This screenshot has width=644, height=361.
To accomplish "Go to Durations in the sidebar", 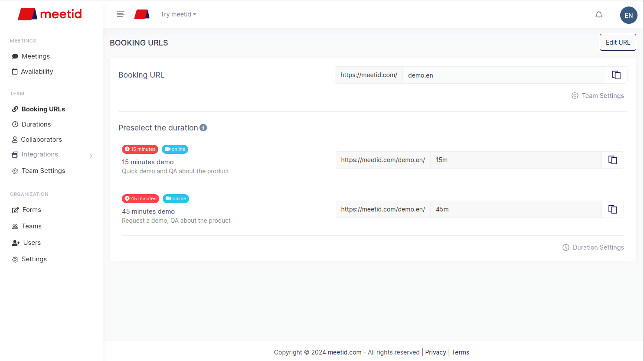I will click(31, 124).
